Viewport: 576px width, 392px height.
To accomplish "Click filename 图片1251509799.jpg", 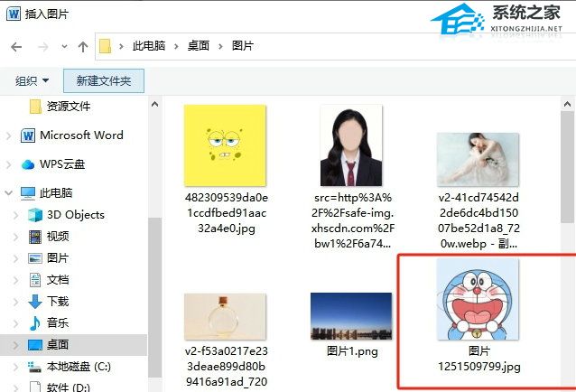I will coord(479,359).
